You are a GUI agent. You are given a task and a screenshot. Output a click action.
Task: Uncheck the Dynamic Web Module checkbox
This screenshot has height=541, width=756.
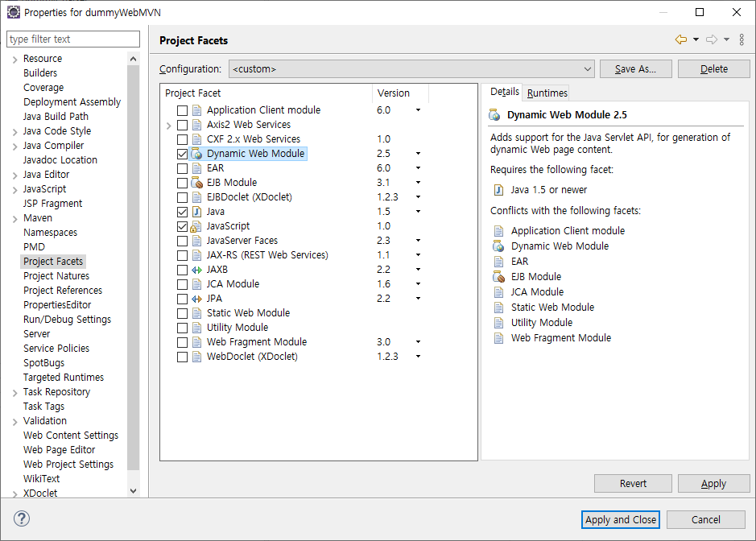click(182, 154)
